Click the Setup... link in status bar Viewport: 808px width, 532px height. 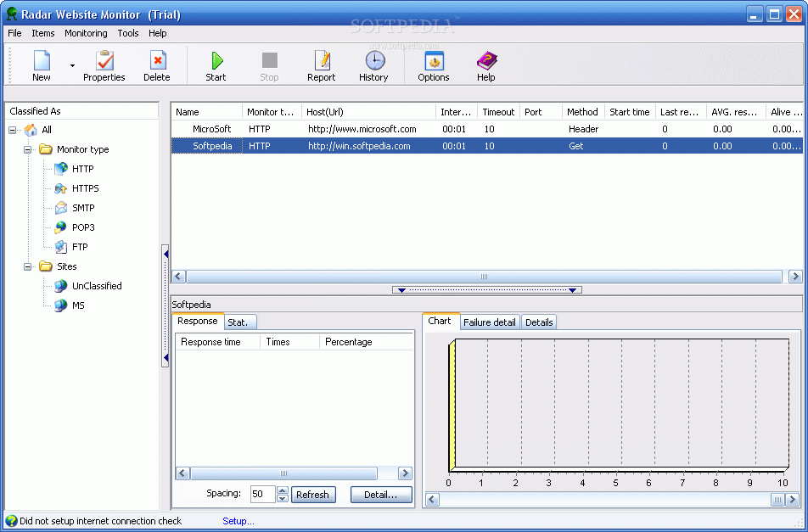click(x=238, y=521)
